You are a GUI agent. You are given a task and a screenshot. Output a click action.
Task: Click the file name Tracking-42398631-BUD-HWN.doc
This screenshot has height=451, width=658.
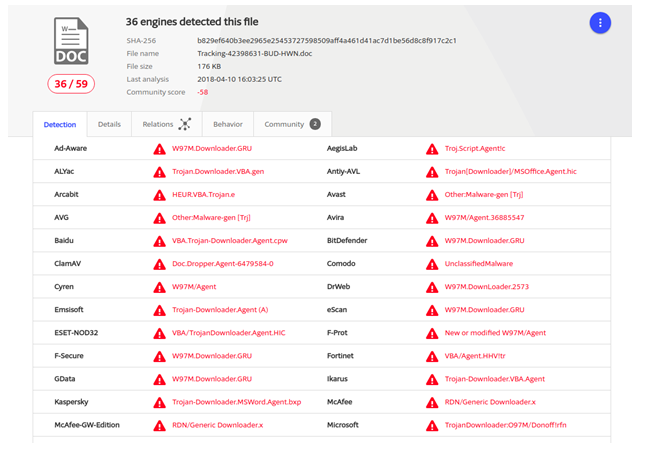coord(254,54)
